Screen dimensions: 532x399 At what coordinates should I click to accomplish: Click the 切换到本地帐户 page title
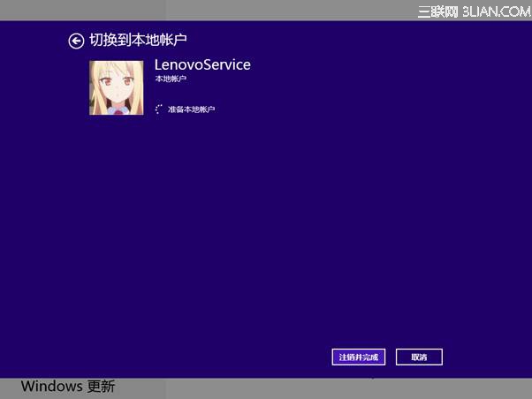pos(138,40)
